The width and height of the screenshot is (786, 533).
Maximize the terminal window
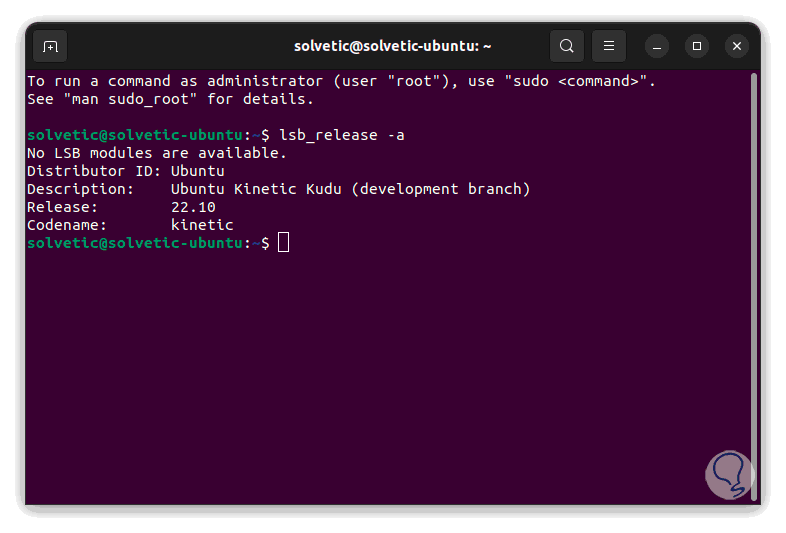697,46
